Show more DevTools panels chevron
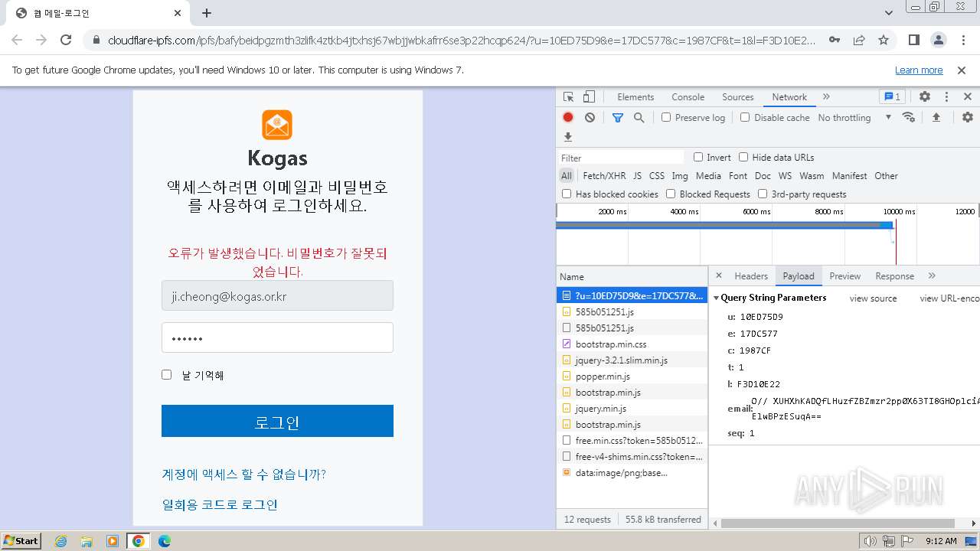This screenshot has height=551, width=980. point(826,97)
